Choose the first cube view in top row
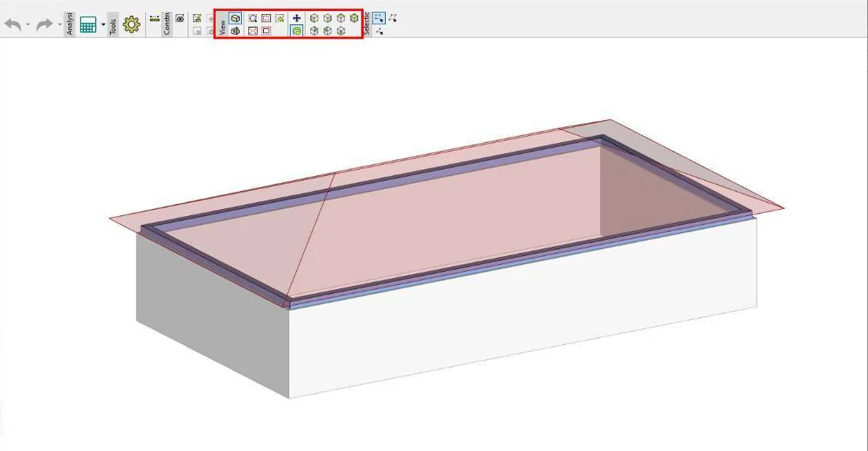Screen dimensions: 868x451 314,18
